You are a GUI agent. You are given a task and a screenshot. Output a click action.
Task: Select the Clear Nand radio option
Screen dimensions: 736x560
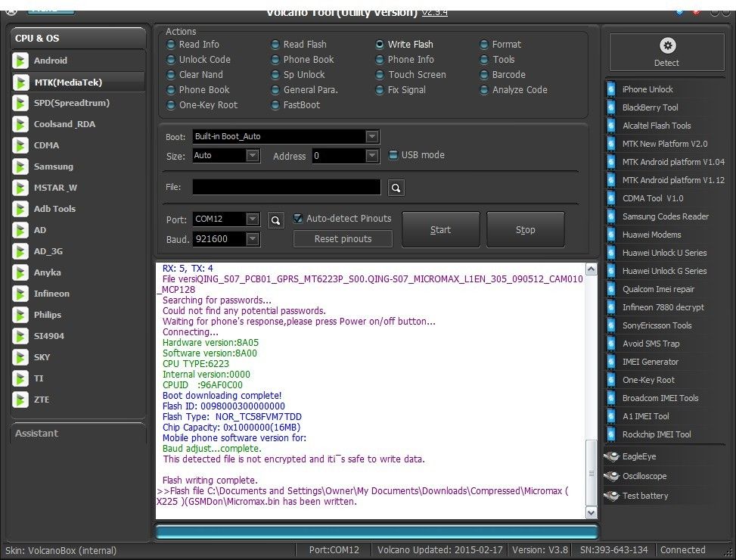click(x=171, y=75)
